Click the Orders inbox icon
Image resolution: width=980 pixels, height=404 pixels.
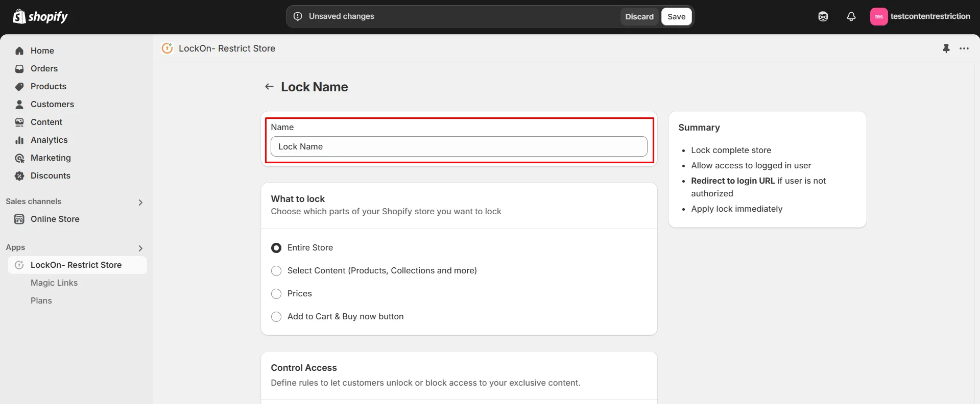tap(19, 68)
